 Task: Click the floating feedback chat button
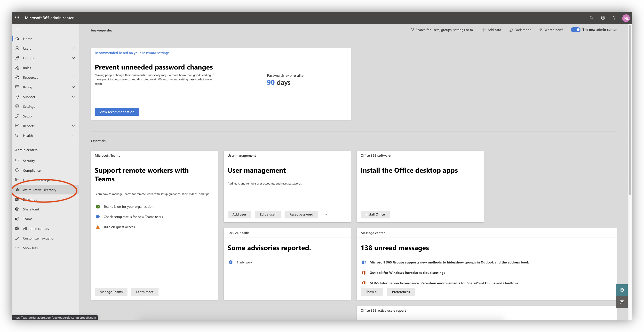pos(622,302)
